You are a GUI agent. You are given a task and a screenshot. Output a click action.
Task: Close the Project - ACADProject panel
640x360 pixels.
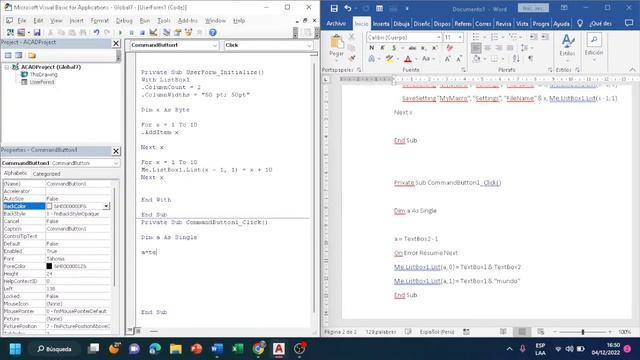pyautogui.click(x=116, y=43)
